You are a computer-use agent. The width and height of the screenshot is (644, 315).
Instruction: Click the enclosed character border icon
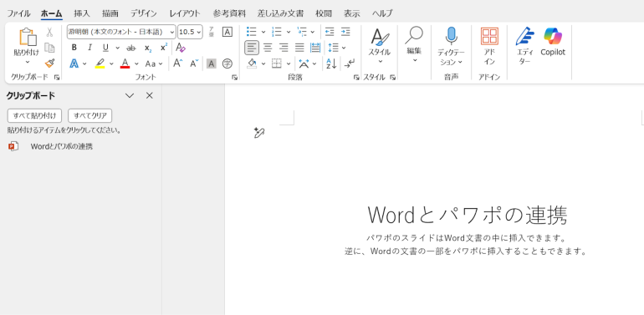(227, 32)
